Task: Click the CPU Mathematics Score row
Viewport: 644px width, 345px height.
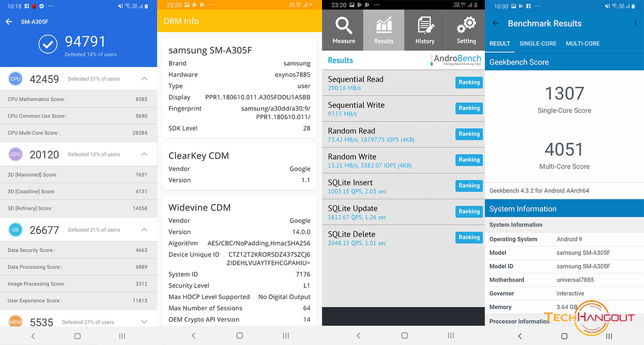Action: coord(79,99)
